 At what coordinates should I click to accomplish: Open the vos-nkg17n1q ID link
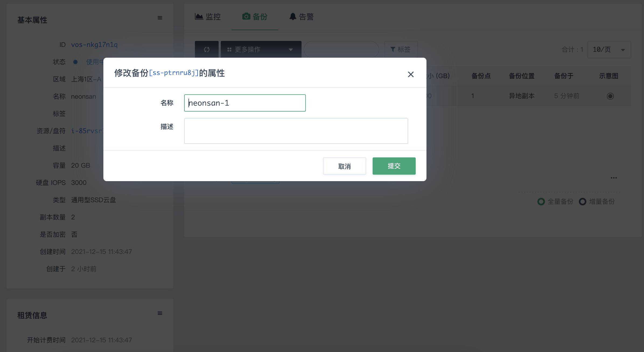point(94,45)
